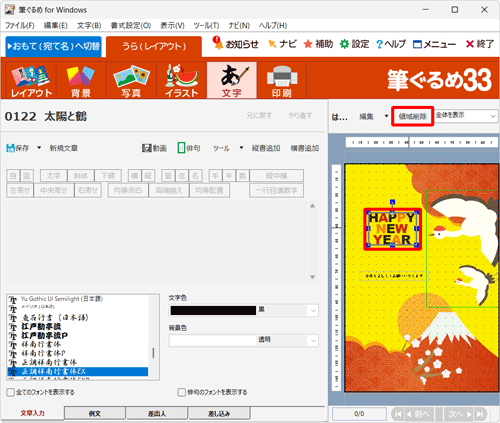Select font Yu Gothic UI Semilight
The height and width of the screenshot is (423, 500).
pyautogui.click(x=62, y=299)
